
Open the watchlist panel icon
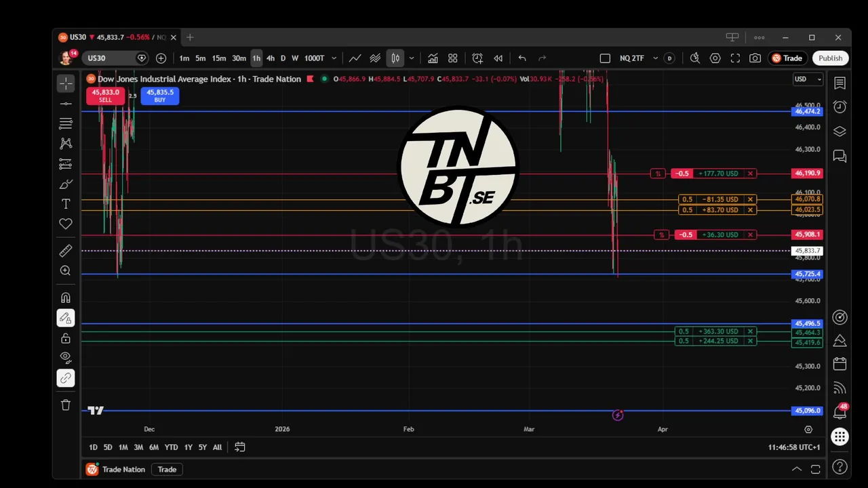840,83
